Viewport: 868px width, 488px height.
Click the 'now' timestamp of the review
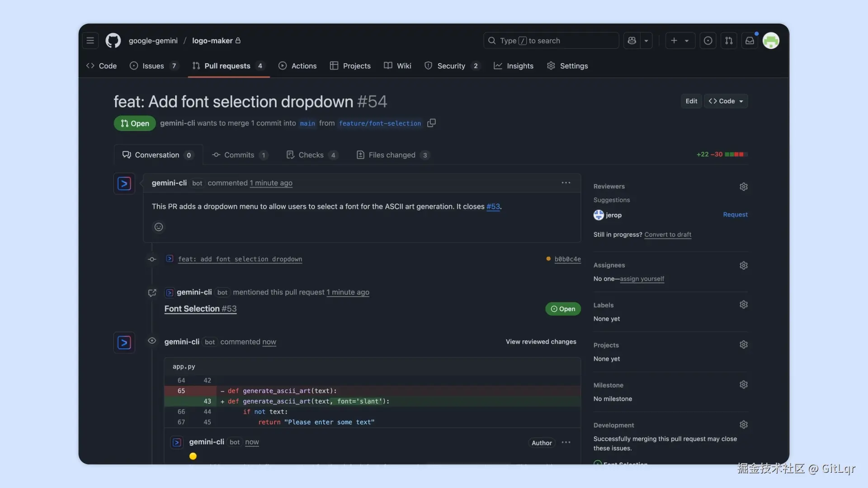coord(269,342)
